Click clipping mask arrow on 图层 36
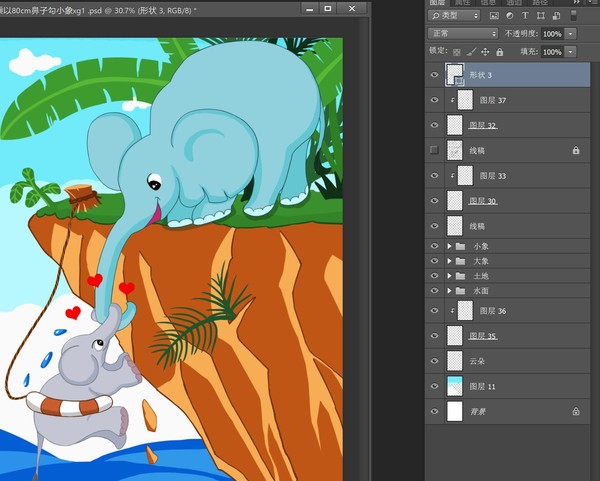 point(452,311)
